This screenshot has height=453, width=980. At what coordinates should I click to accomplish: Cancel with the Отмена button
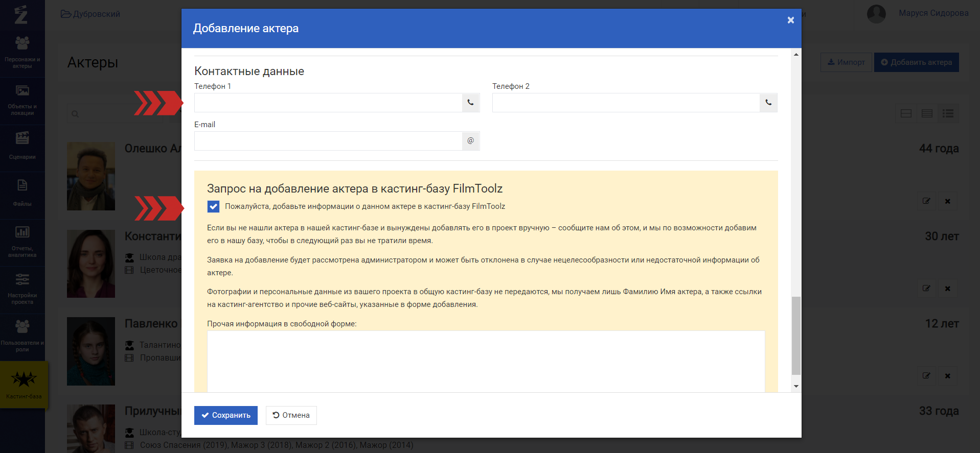tap(291, 415)
